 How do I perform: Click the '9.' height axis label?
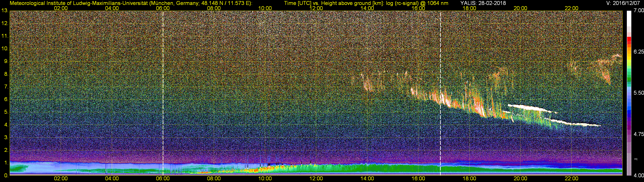click(6, 61)
